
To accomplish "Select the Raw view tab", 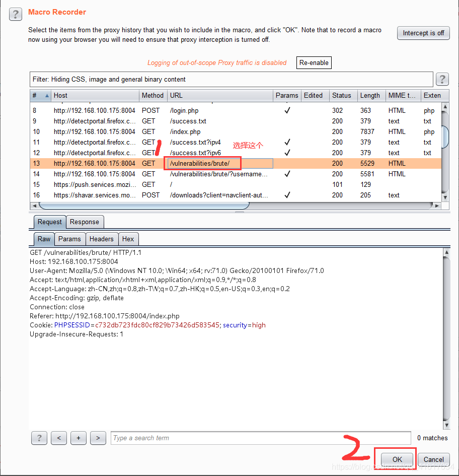I will (x=44, y=239).
